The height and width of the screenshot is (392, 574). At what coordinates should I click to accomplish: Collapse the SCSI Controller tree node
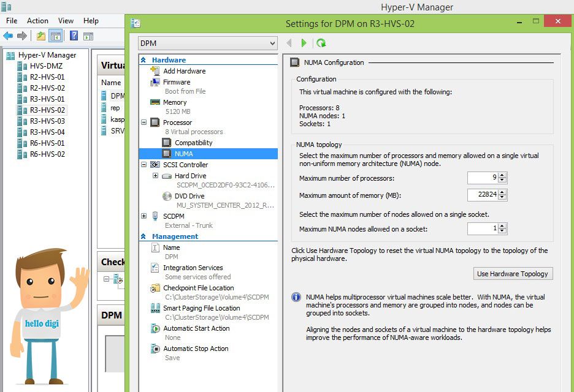pos(144,165)
